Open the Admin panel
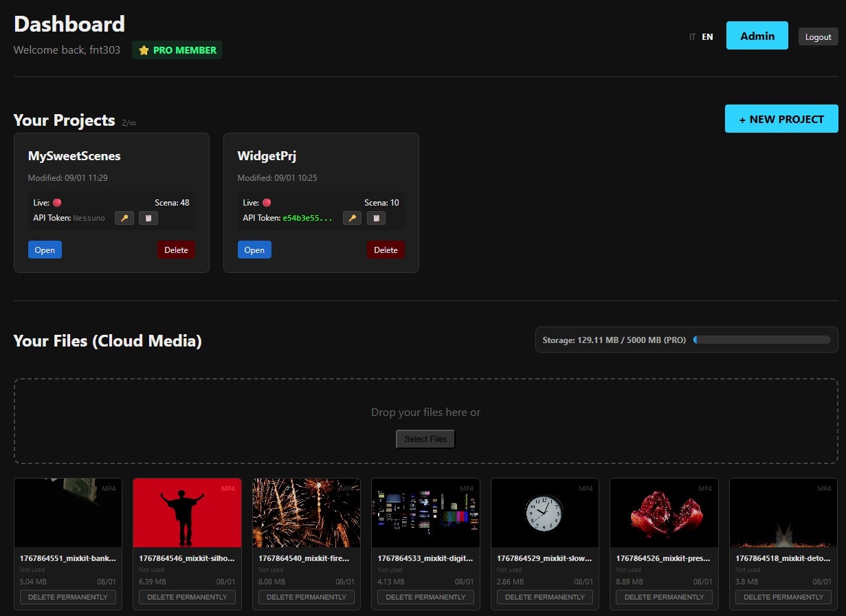 click(x=757, y=34)
